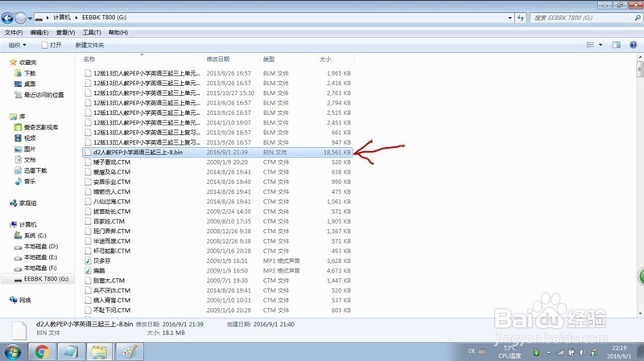
Task: Click the 打开 toolbar button
Action: 52,45
